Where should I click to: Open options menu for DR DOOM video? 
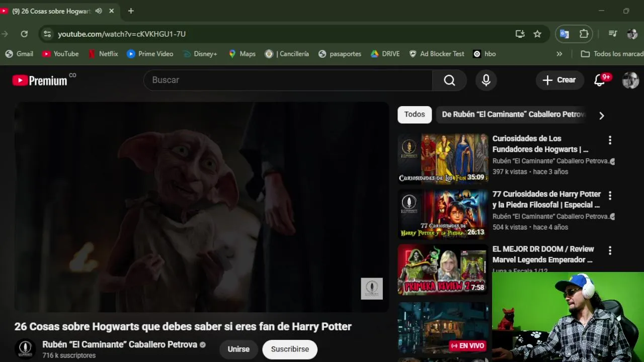pos(610,250)
